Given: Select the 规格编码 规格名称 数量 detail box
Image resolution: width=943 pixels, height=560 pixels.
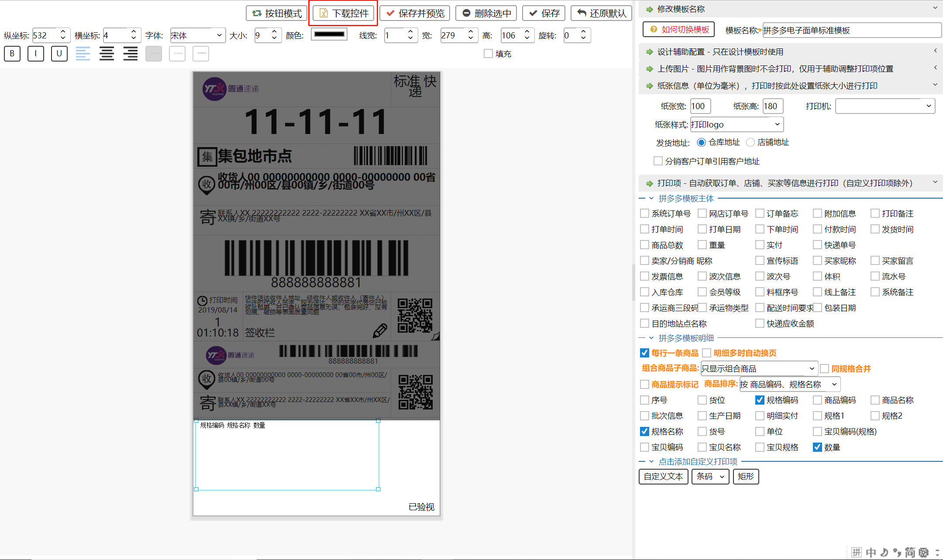Looking at the screenshot, I should click(x=287, y=455).
